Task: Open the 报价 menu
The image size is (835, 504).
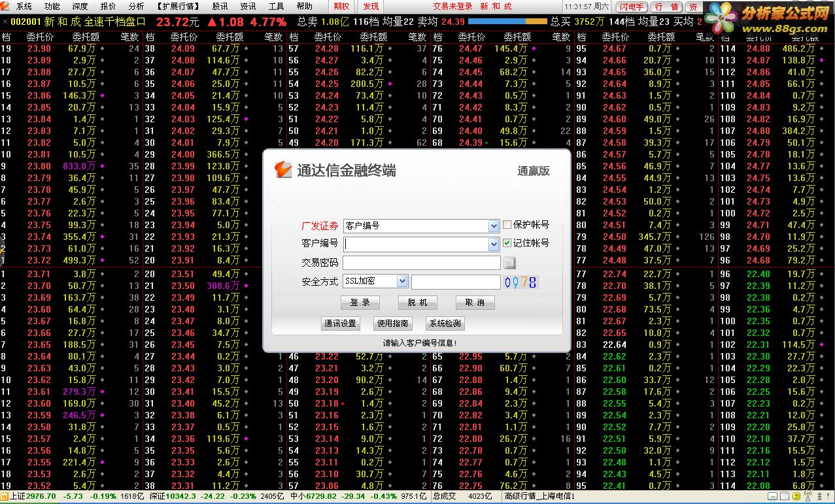Action: click(x=109, y=7)
